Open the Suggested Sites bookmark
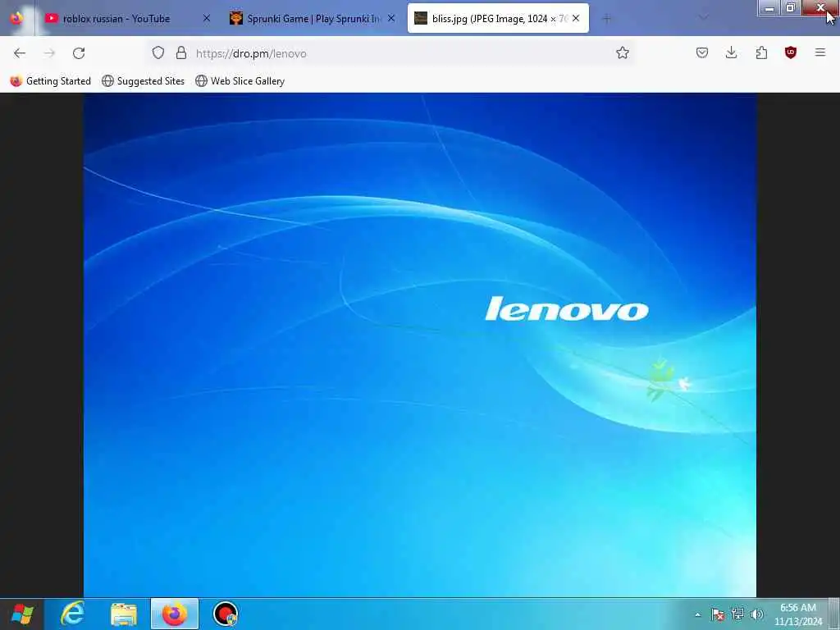The image size is (840, 630). coord(143,81)
